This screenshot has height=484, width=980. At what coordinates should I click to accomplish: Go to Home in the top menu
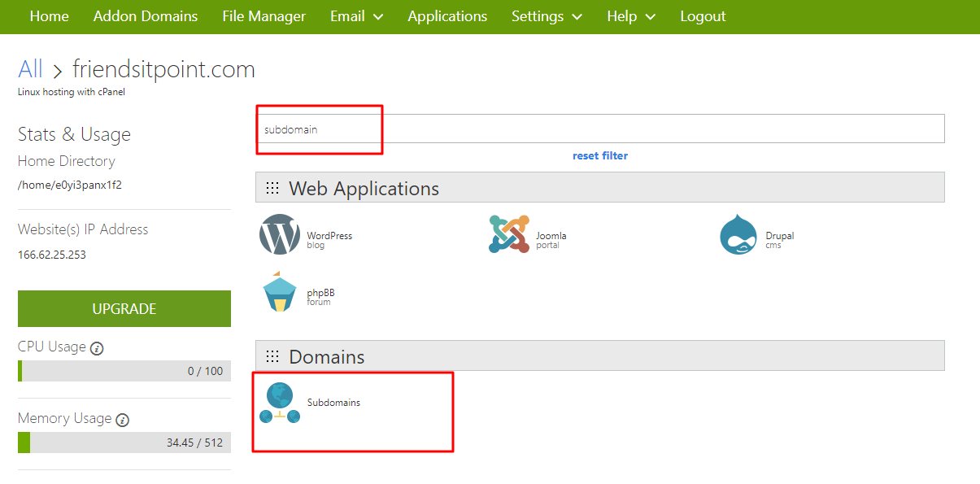coord(49,16)
